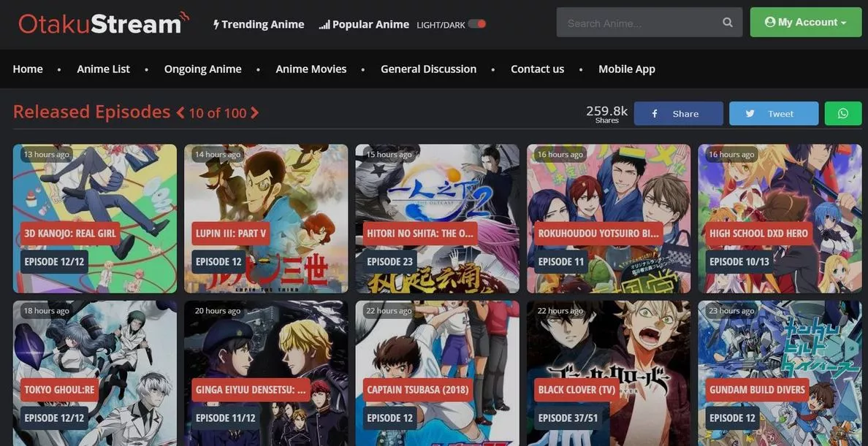Click the Popular Anime chart icon
Screen dimensions: 868x446
coord(324,23)
